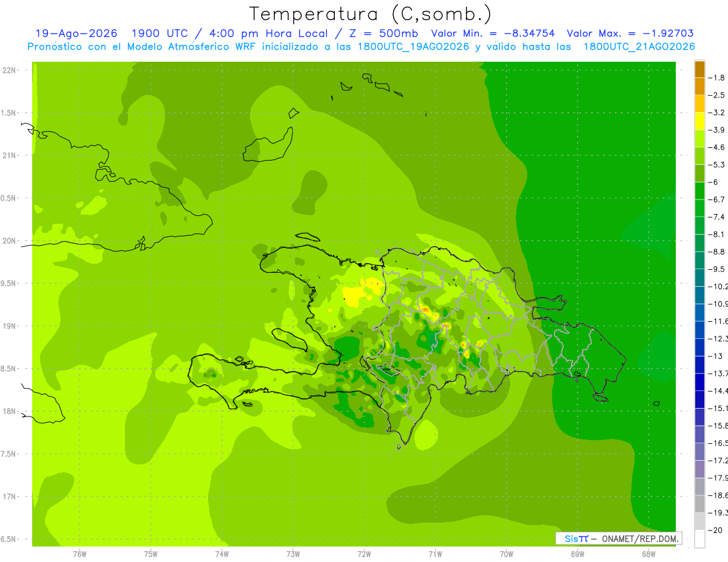Click legend swatch between -8.1 and -8.8
Viewport: 728px width, 562px height.
699,243
